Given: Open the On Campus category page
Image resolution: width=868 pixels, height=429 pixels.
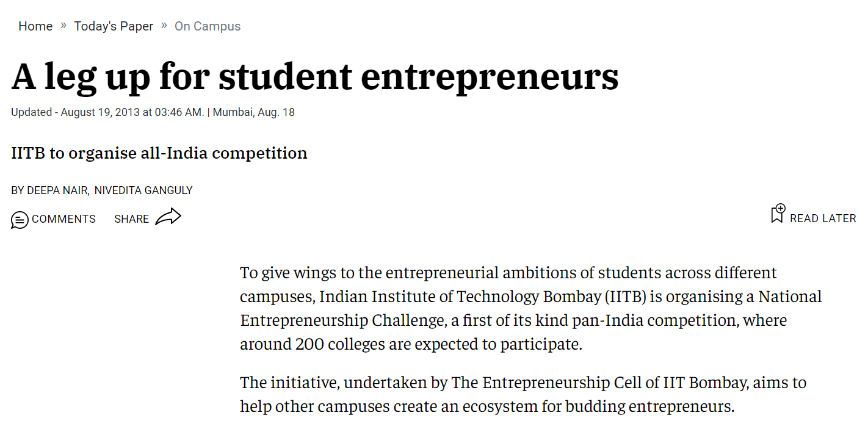Looking at the screenshot, I should click(208, 26).
